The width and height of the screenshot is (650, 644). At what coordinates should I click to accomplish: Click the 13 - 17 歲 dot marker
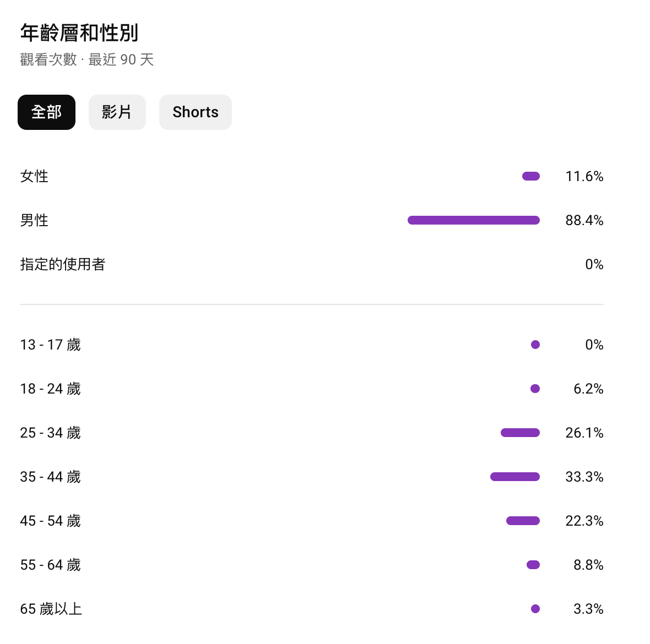[x=535, y=345]
